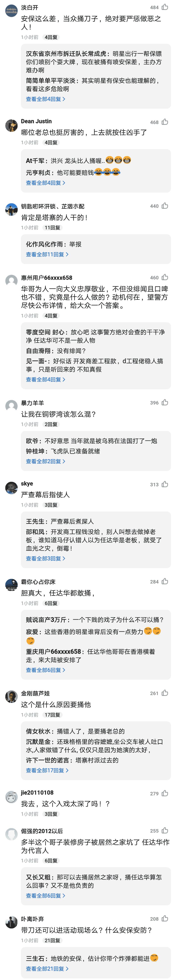Like Dean Justin's comment
This screenshot has height=980, width=175.
click(165, 122)
